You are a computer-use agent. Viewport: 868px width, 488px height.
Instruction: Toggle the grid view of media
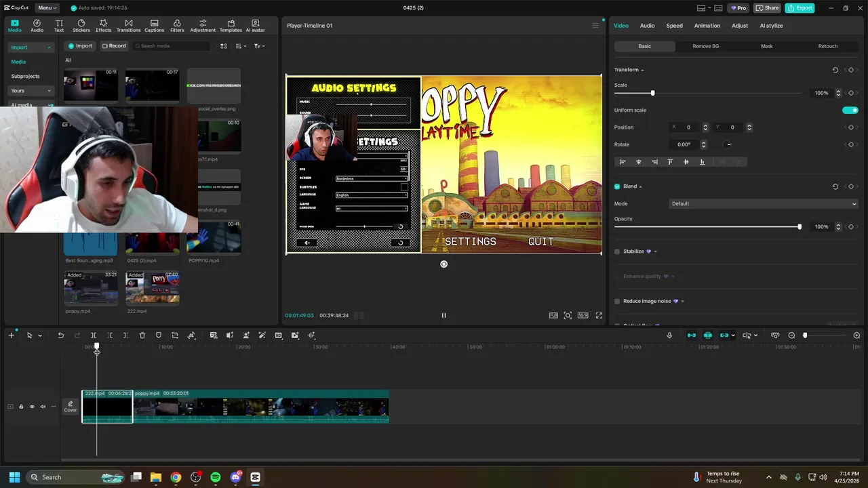click(x=224, y=46)
